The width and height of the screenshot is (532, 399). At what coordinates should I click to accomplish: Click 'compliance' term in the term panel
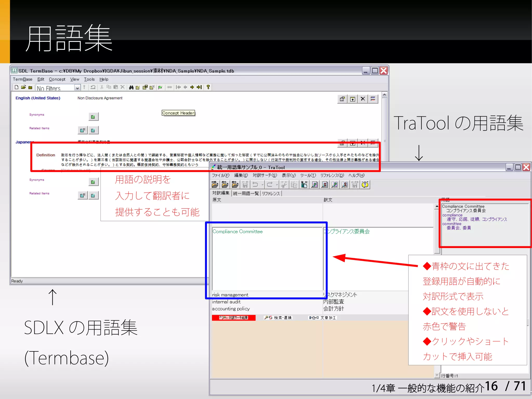coord(452,215)
